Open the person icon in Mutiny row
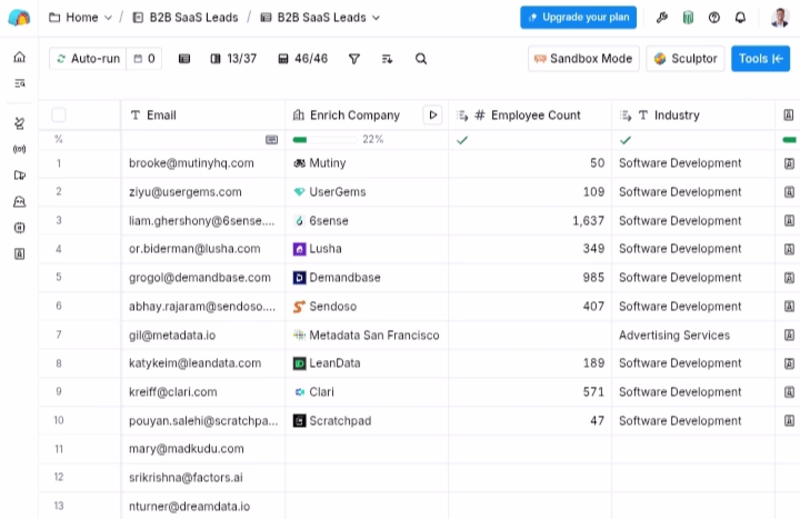The height and width of the screenshot is (519, 800). coord(789,163)
